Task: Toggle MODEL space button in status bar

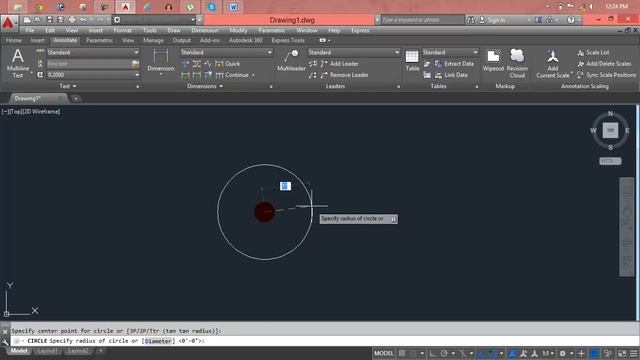Action: coord(383,353)
